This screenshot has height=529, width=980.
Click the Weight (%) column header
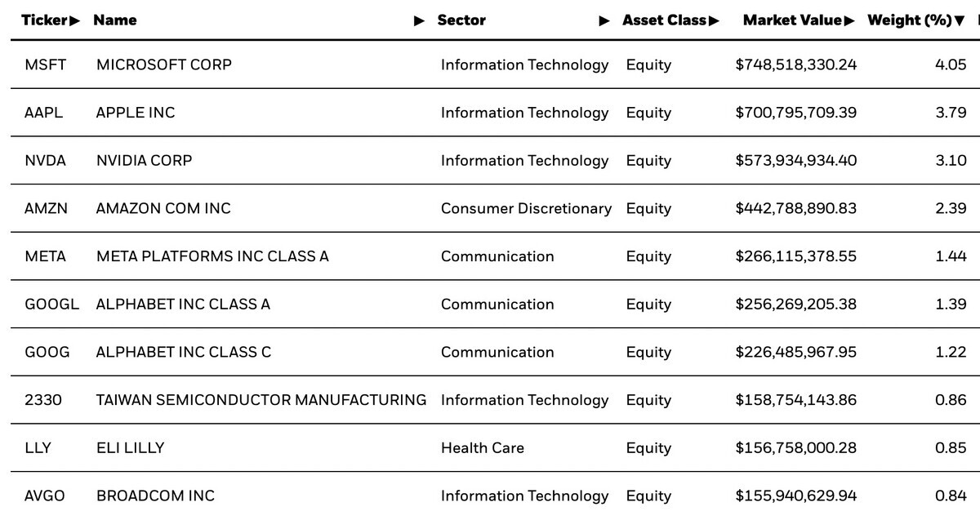coord(910,20)
